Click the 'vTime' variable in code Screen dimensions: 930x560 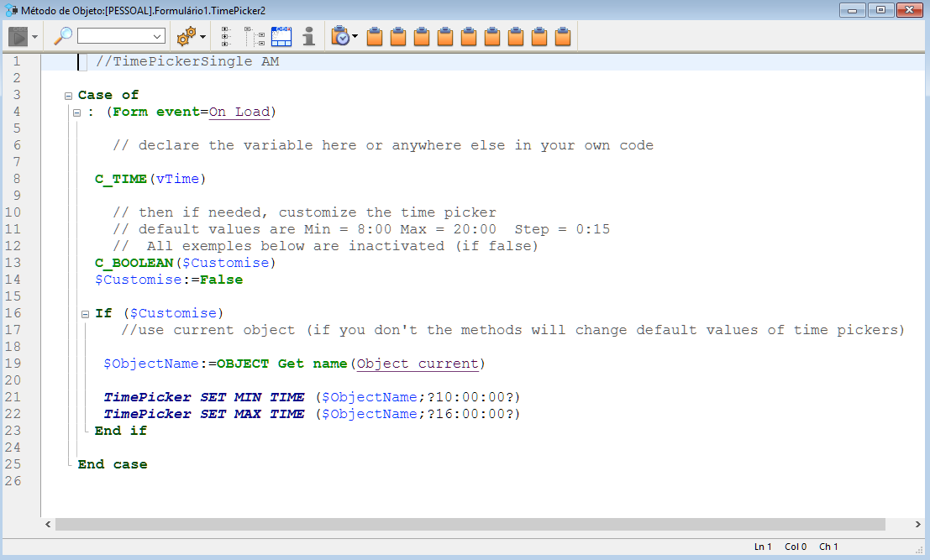(x=178, y=179)
